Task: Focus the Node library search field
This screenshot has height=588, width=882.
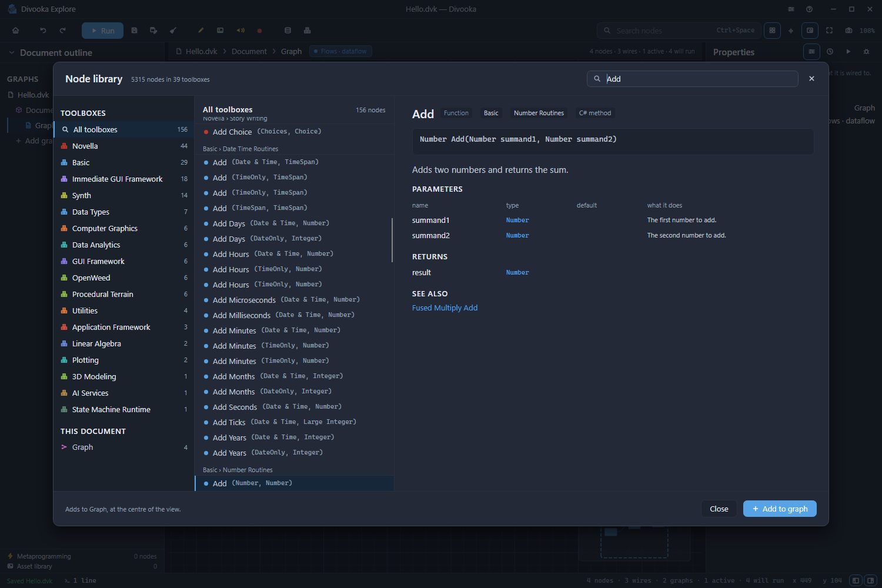Action: (692, 79)
